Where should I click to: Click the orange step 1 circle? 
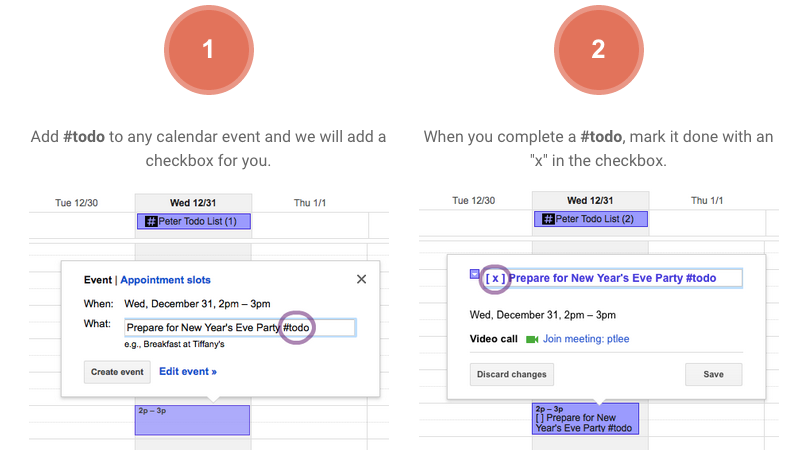pos(209,50)
